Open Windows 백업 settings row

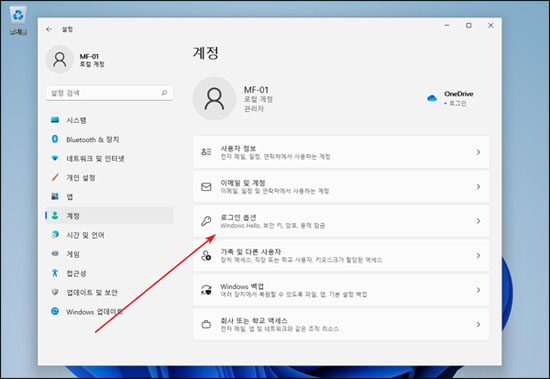click(341, 290)
